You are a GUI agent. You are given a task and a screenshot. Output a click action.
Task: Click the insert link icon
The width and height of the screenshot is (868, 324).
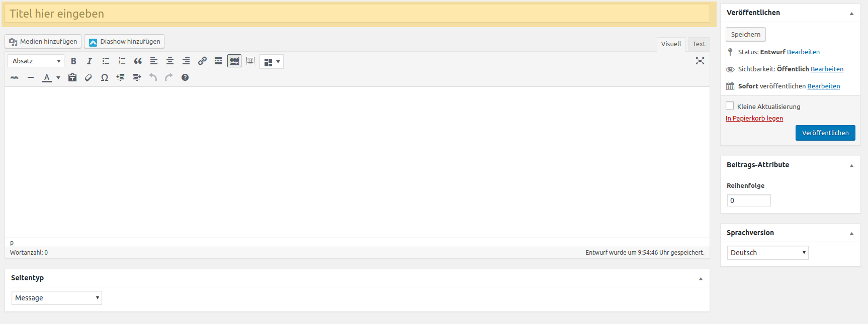[202, 61]
